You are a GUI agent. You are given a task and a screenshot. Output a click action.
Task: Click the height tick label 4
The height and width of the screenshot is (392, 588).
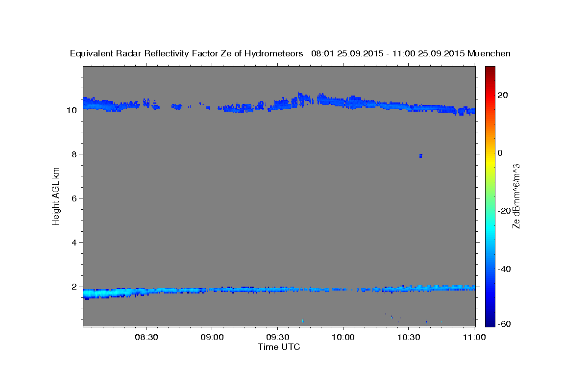point(74,243)
